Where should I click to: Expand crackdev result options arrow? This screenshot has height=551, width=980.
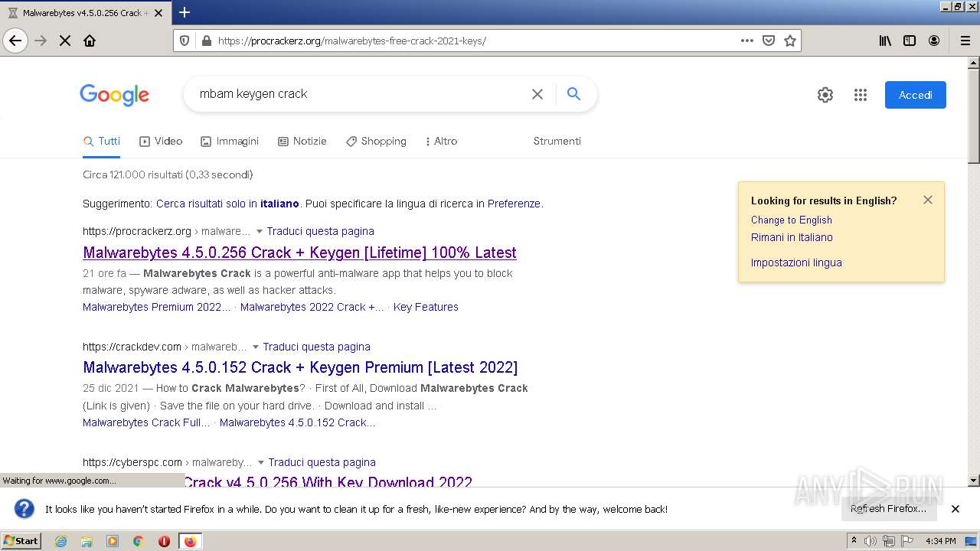[x=256, y=347]
